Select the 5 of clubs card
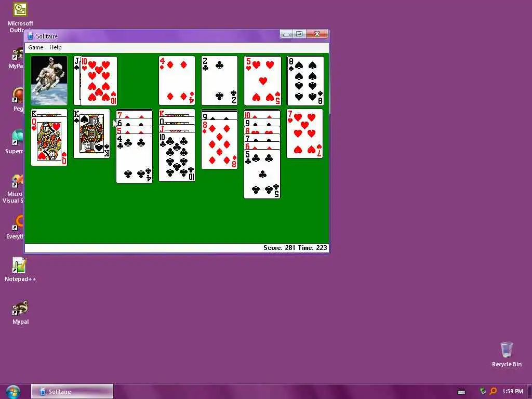532x399 pixels. tap(262, 174)
